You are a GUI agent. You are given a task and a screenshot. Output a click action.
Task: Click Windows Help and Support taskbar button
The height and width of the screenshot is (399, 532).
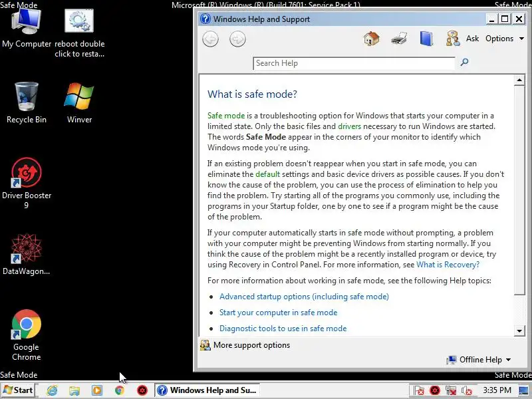click(x=207, y=390)
